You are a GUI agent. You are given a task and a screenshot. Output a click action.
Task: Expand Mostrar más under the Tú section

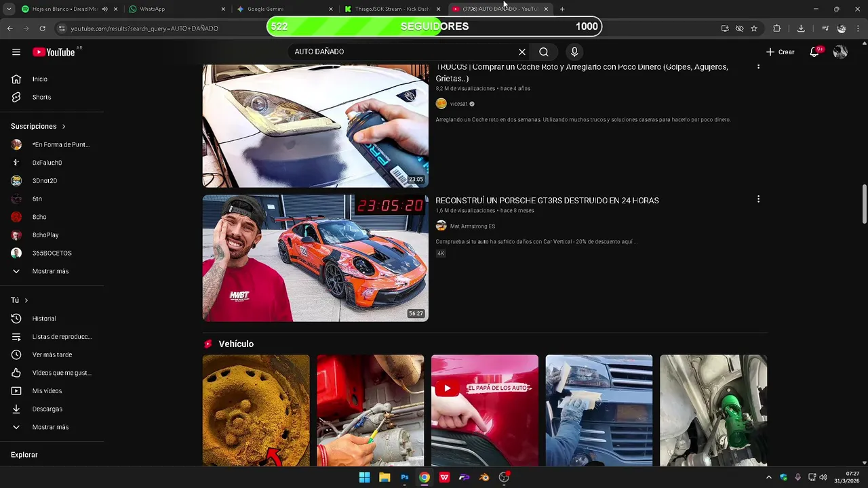click(x=52, y=428)
